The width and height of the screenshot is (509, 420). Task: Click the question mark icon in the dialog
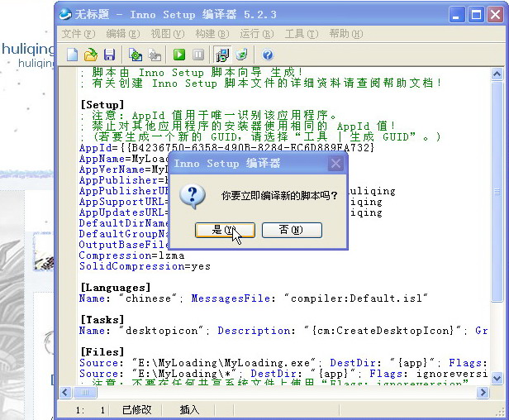193,196
